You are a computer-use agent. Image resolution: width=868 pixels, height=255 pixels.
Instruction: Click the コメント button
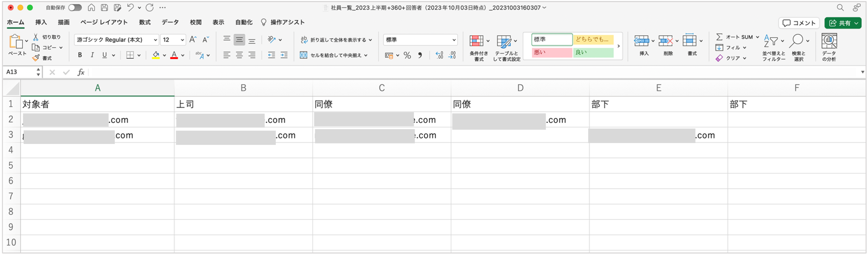[799, 23]
